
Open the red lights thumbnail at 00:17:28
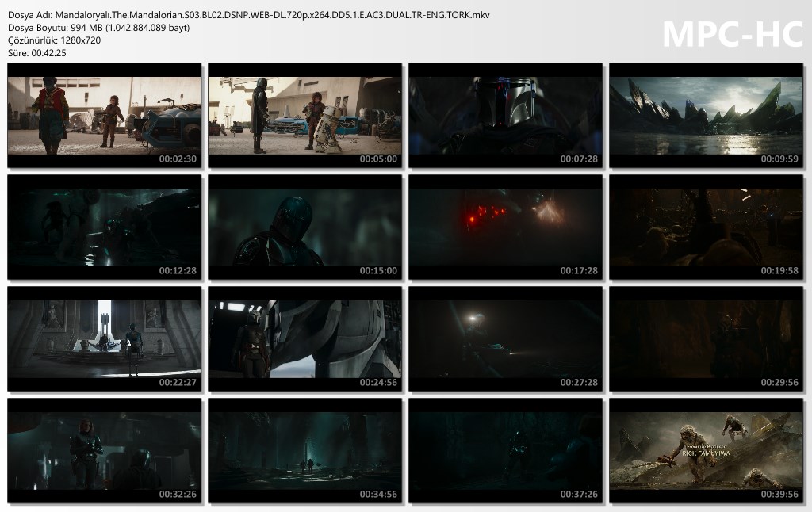(x=505, y=227)
